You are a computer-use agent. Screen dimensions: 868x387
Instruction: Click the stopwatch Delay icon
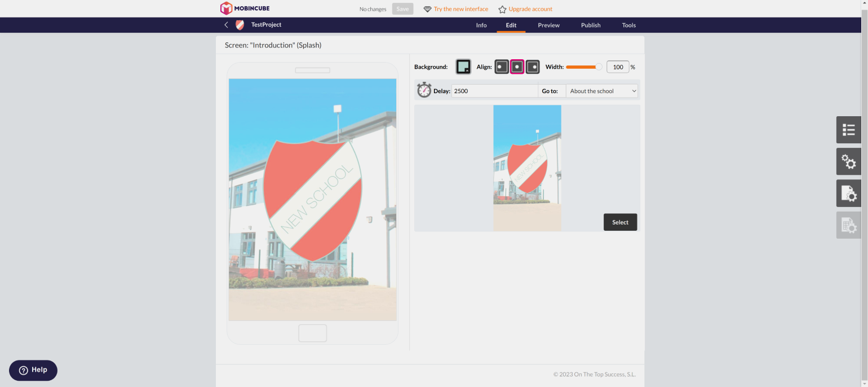pyautogui.click(x=424, y=90)
